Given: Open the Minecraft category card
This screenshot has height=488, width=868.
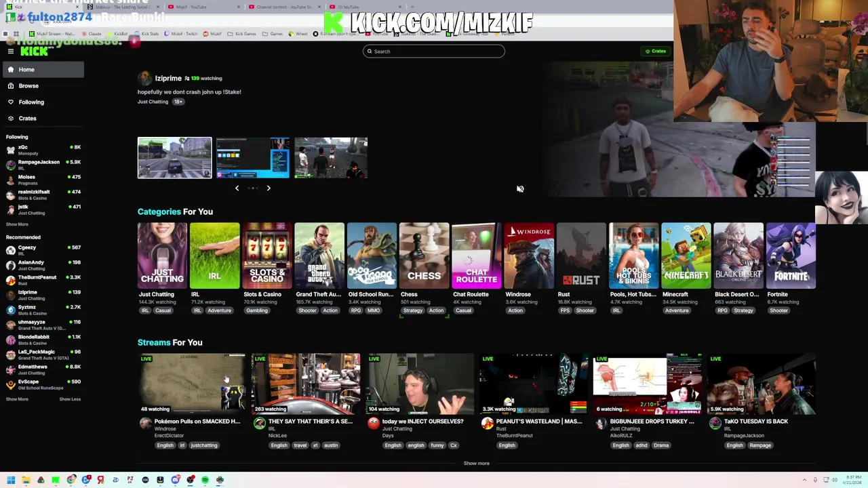Looking at the screenshot, I should (686, 256).
